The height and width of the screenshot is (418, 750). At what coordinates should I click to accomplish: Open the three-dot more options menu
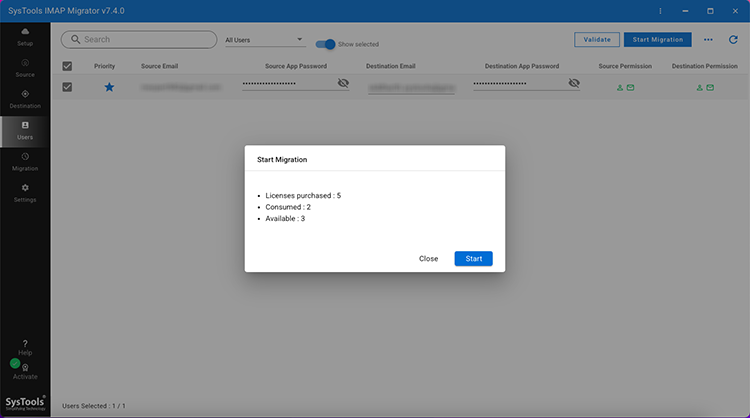pos(708,40)
